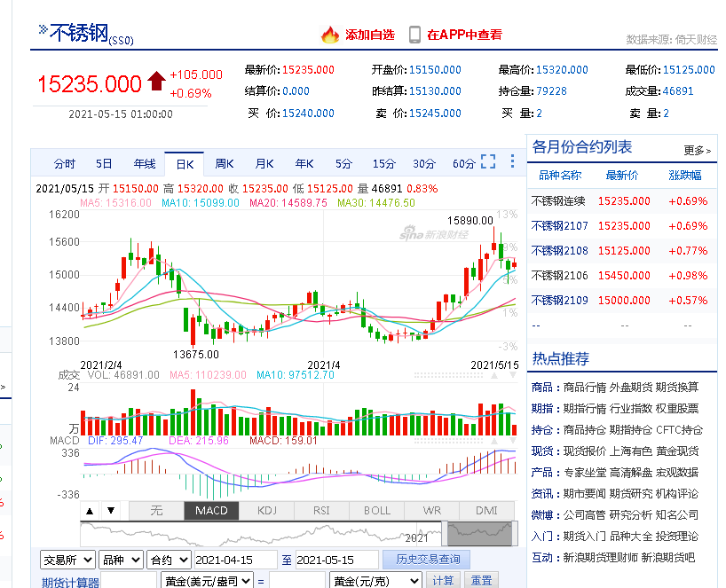Switch to 年线 chart tab
Screen dimensions: 726x588
(144, 164)
